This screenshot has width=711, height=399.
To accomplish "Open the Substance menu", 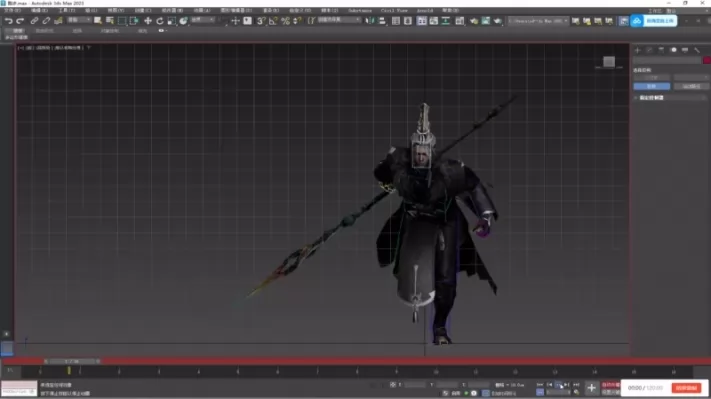I will click(x=360, y=10).
